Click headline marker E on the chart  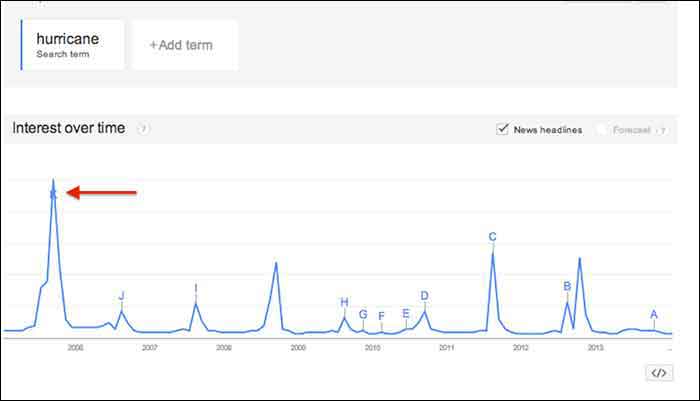click(405, 313)
